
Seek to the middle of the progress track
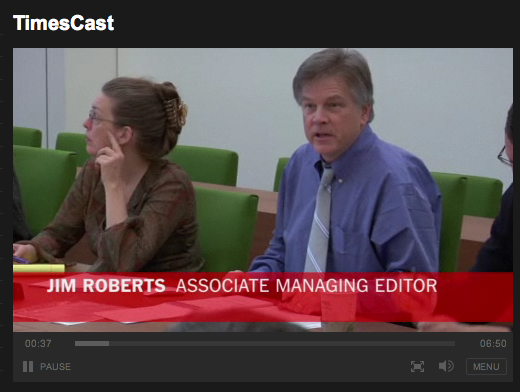click(265, 343)
